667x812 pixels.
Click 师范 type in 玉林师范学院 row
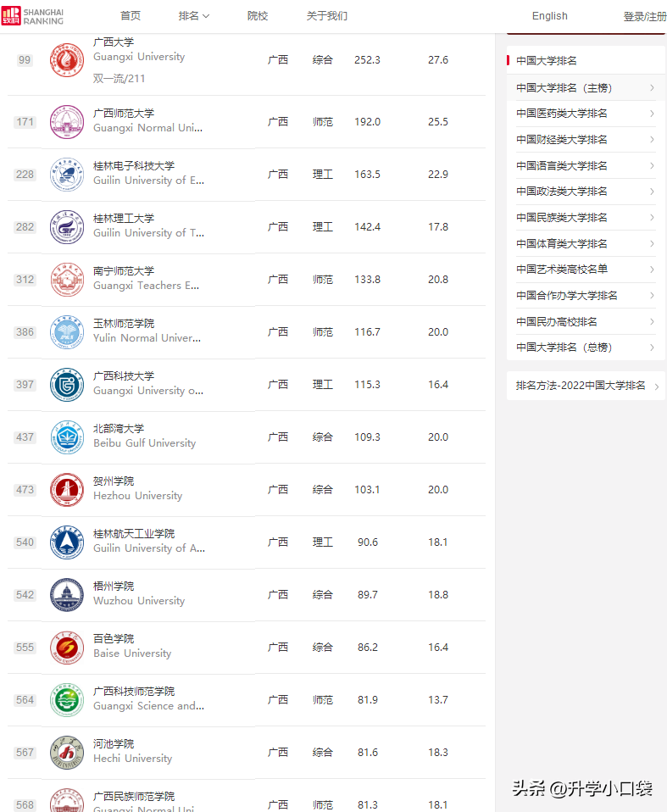323,332
